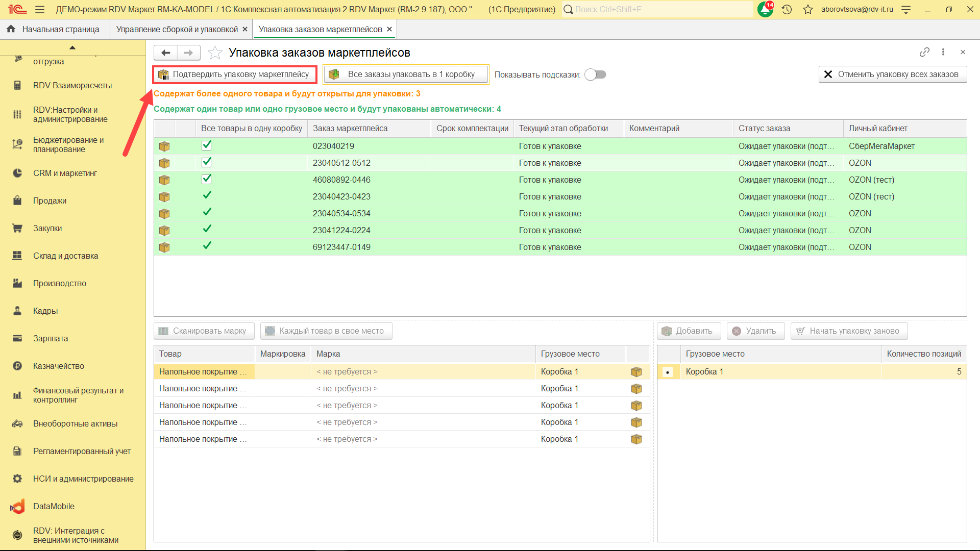This screenshot has height=551, width=980.
Task: Click Отменить упаковку всех заказов
Action: (892, 74)
